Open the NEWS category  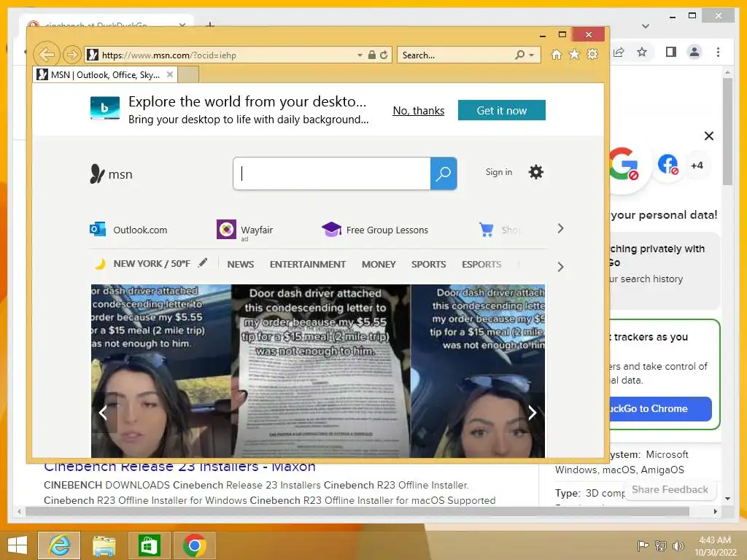click(x=241, y=264)
